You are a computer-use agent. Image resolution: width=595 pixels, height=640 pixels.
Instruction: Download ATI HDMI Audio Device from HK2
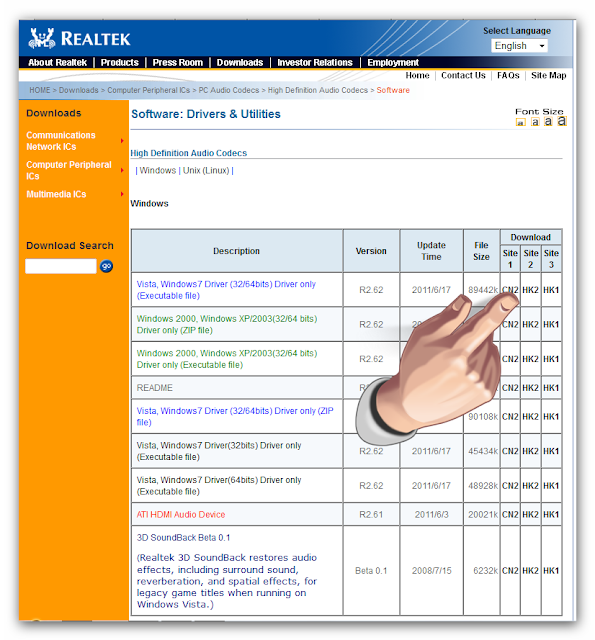tap(531, 515)
